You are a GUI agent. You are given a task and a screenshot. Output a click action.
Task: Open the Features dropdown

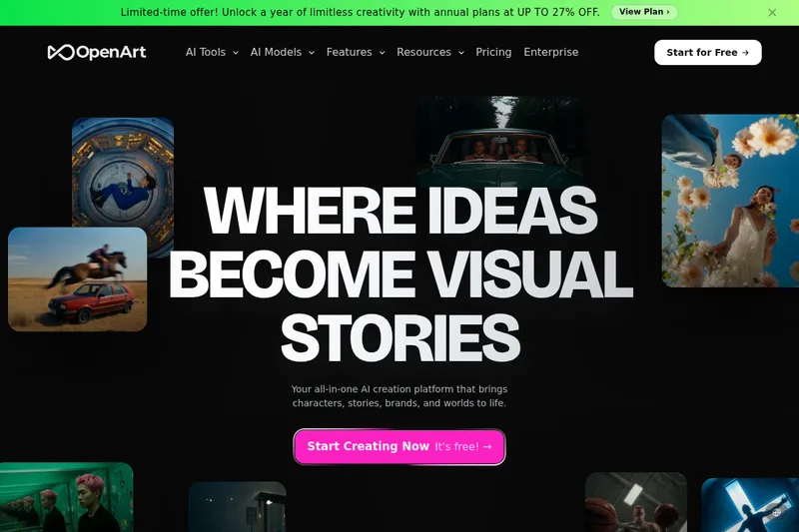coord(356,52)
